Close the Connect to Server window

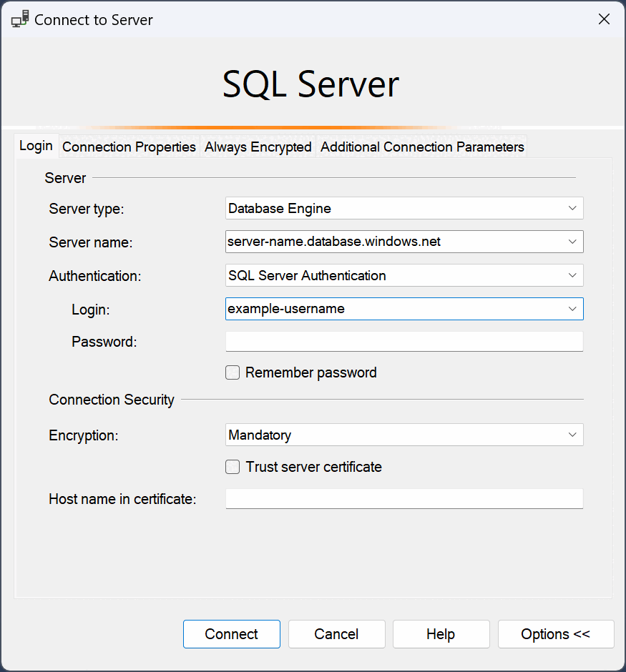tap(604, 19)
